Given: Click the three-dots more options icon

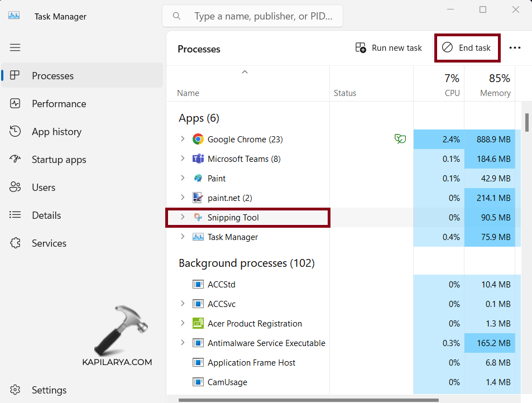Looking at the screenshot, I should 515,48.
